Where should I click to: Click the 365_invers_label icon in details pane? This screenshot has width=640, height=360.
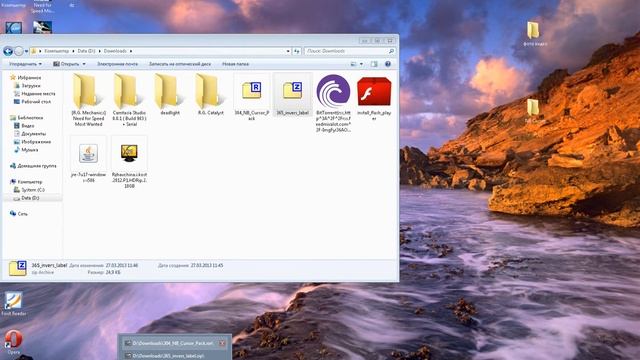coord(18,268)
